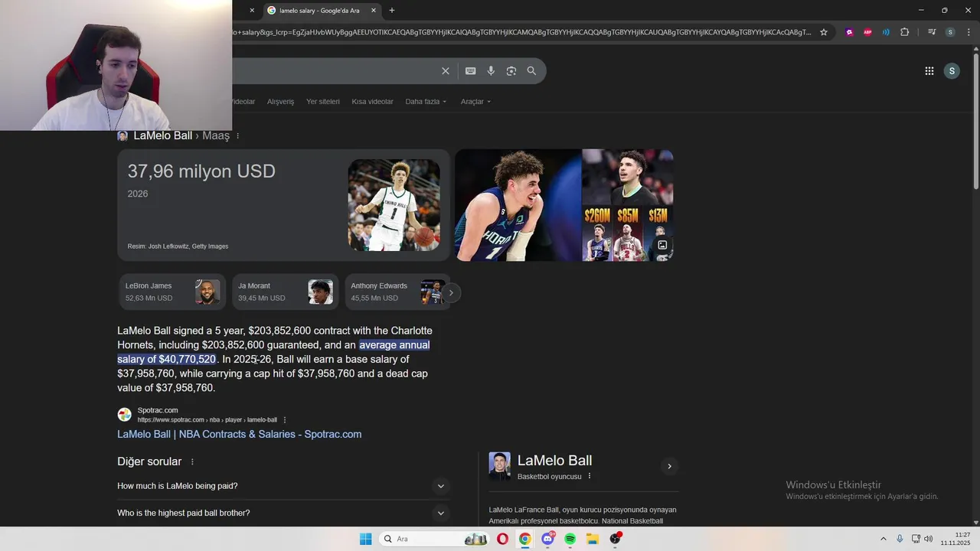Open more options beside the Maaş heading
Image resolution: width=980 pixels, height=551 pixels.
(237, 136)
